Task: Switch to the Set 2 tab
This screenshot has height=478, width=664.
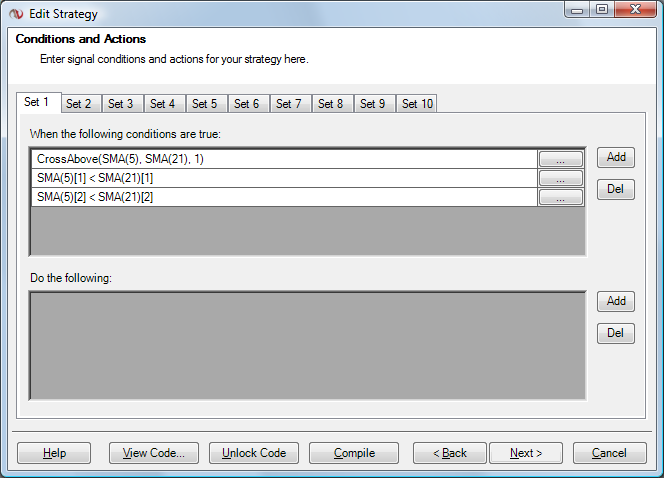Action: point(79,104)
